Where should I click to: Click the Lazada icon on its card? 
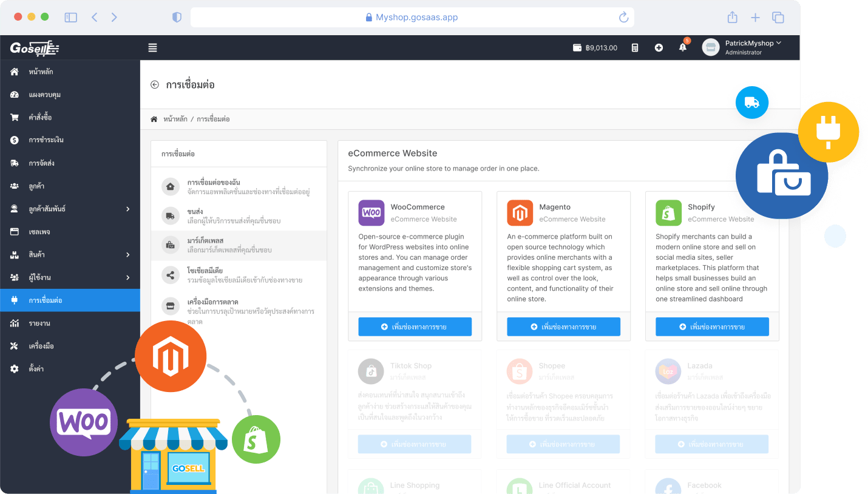point(668,371)
